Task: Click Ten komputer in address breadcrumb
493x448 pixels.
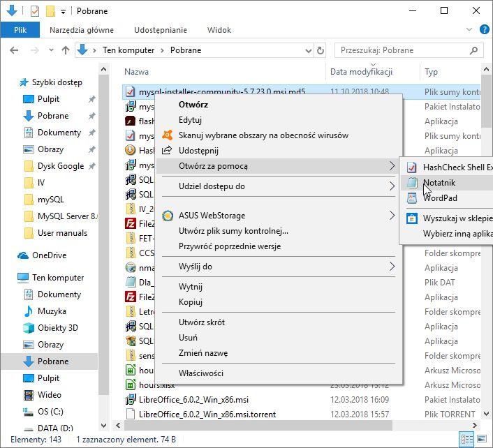Action: (x=128, y=50)
